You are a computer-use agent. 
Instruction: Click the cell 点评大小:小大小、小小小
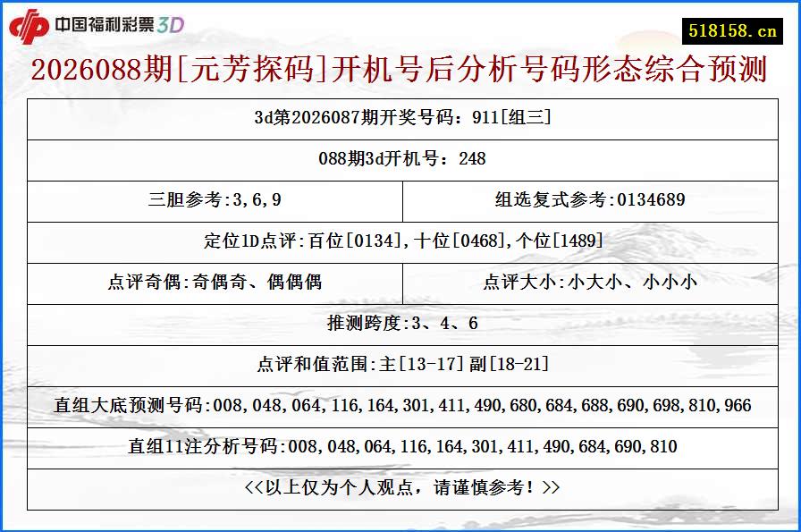click(x=591, y=283)
